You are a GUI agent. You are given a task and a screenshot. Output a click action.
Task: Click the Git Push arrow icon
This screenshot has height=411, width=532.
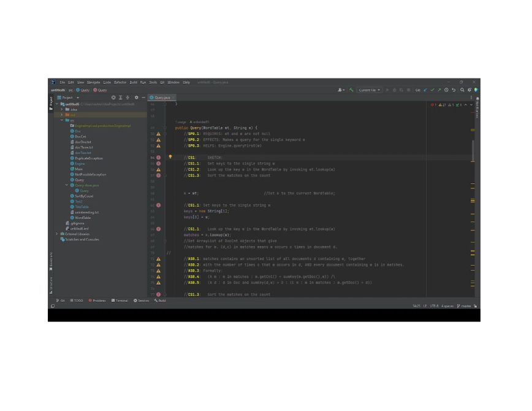coord(439,90)
